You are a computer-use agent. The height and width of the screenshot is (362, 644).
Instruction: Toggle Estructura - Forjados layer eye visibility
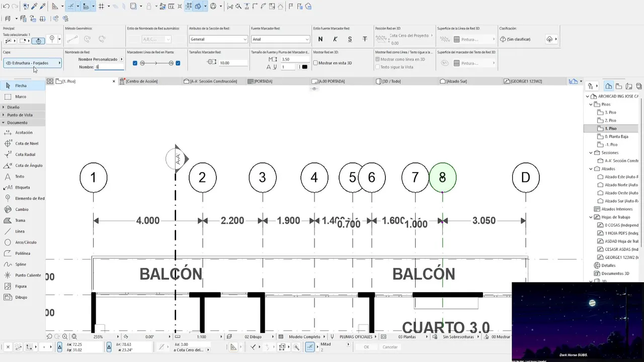pos(9,63)
